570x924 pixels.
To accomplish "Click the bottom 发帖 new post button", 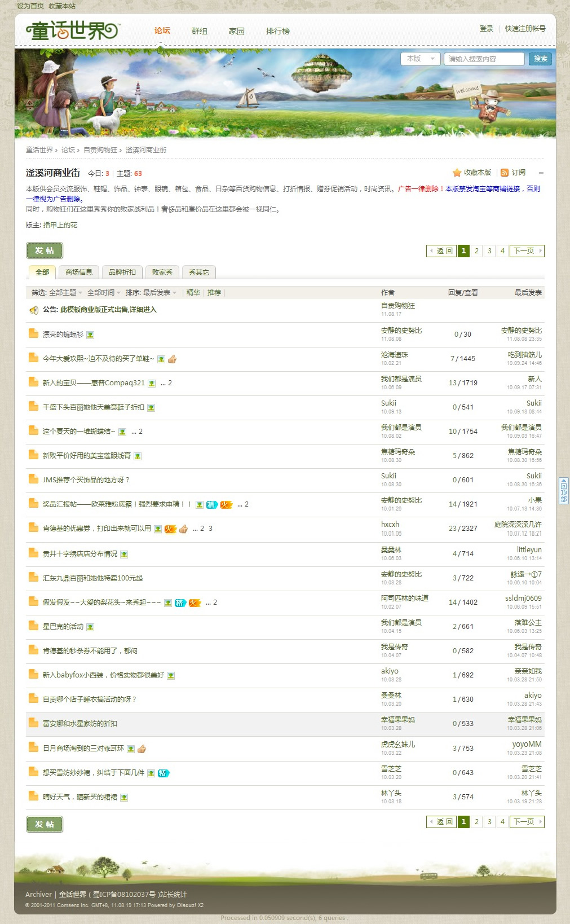I will [45, 824].
